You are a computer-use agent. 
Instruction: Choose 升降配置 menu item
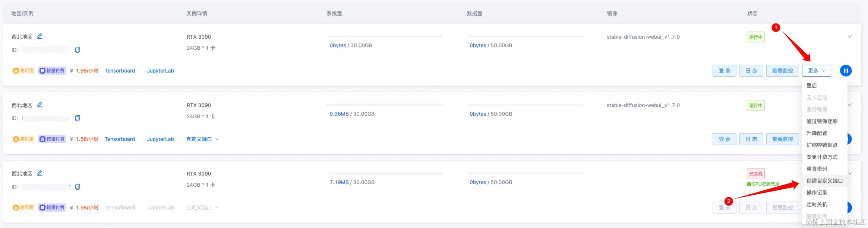point(824,133)
